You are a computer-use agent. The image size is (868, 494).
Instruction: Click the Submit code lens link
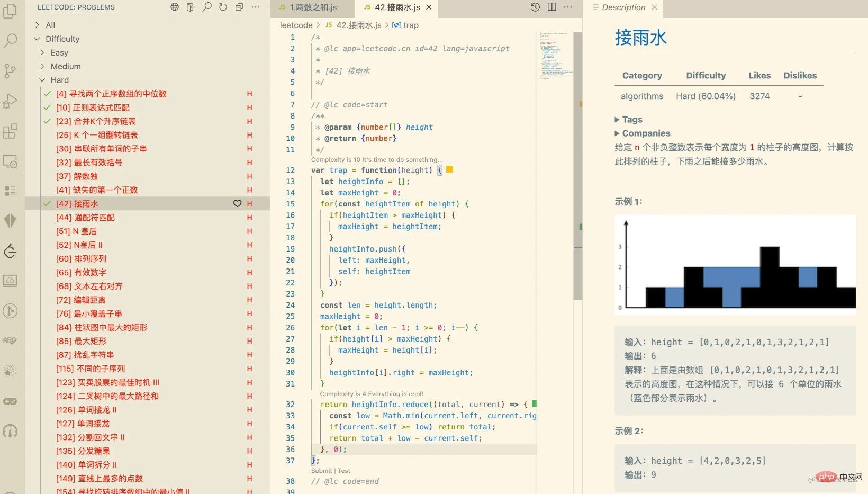pos(321,471)
